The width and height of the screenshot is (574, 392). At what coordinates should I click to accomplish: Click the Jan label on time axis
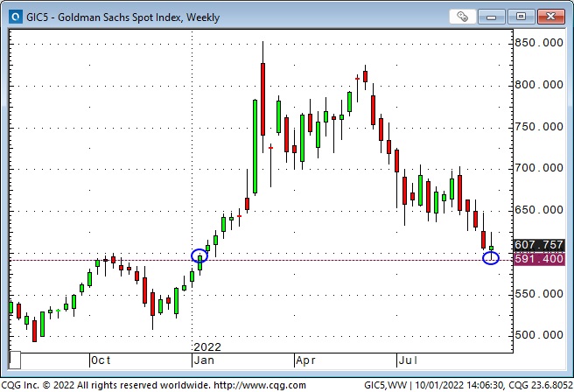[x=204, y=360]
